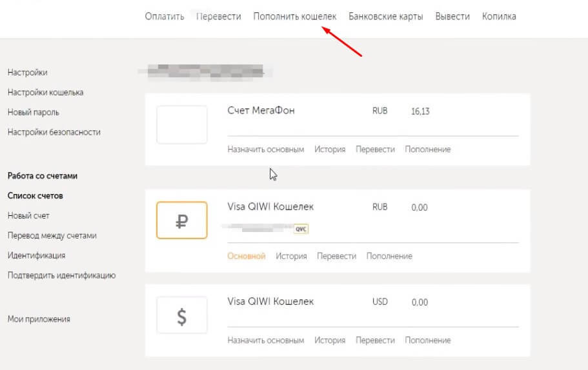The height and width of the screenshot is (370, 588).
Task: Open the Пополнить кошелек top menu item
Action: pos(295,17)
